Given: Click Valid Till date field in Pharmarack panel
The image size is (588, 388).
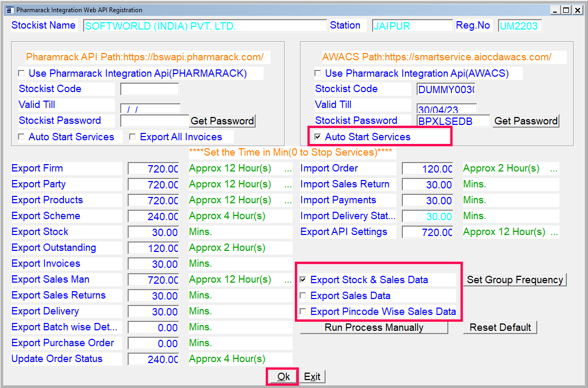Looking at the screenshot, I should click(150, 109).
